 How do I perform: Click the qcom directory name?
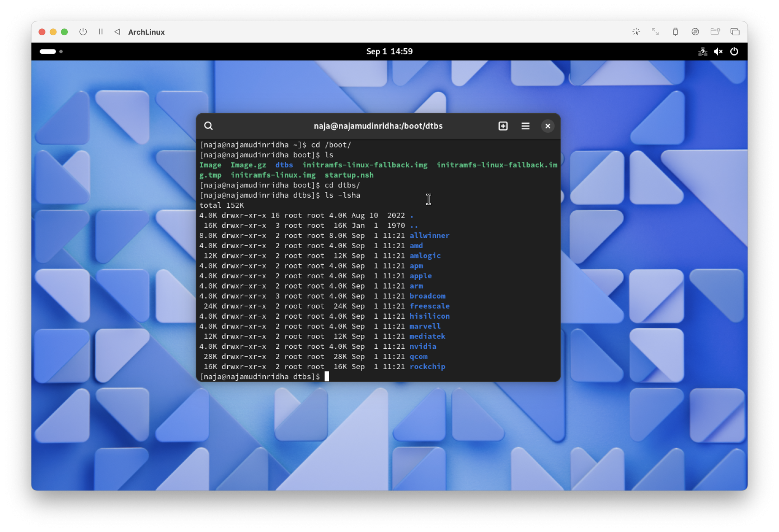tap(418, 357)
